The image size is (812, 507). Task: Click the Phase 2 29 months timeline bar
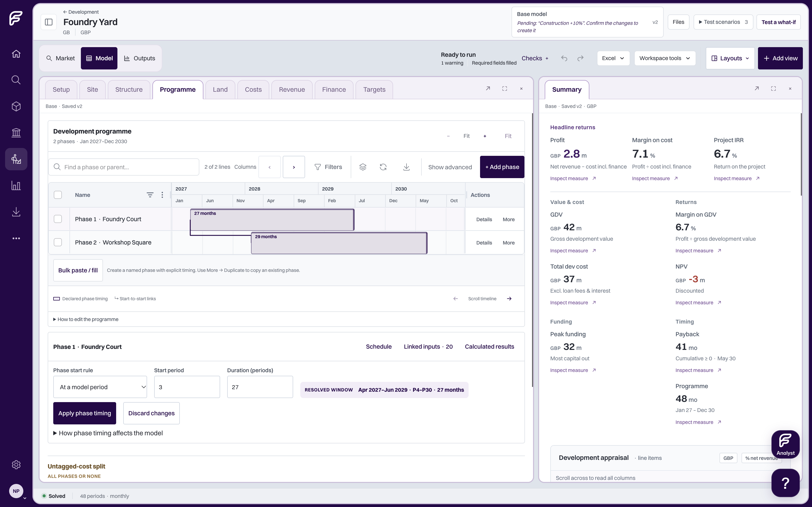339,243
